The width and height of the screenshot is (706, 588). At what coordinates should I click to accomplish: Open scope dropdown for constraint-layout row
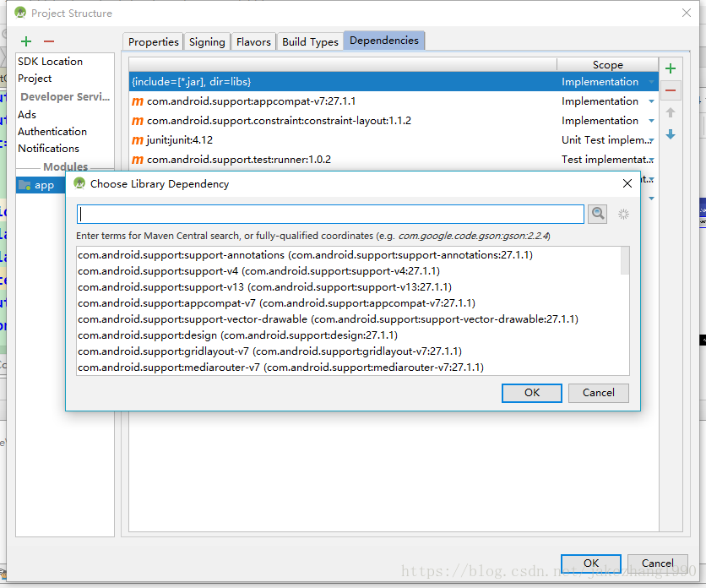coord(651,121)
